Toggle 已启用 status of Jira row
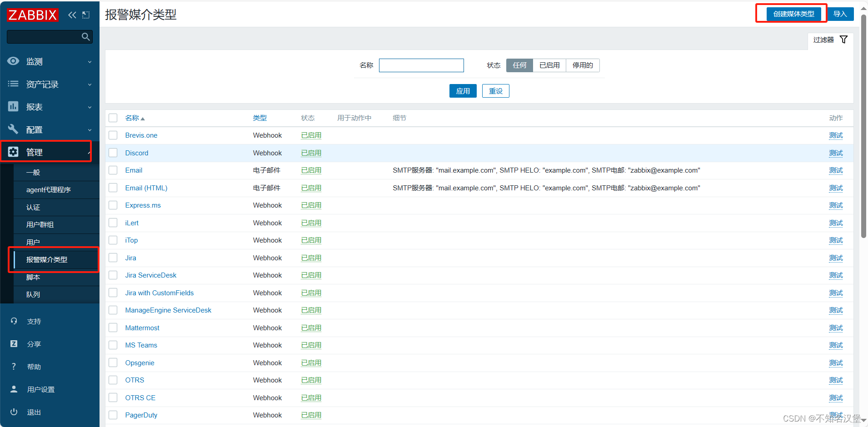The image size is (868, 427). [x=311, y=258]
